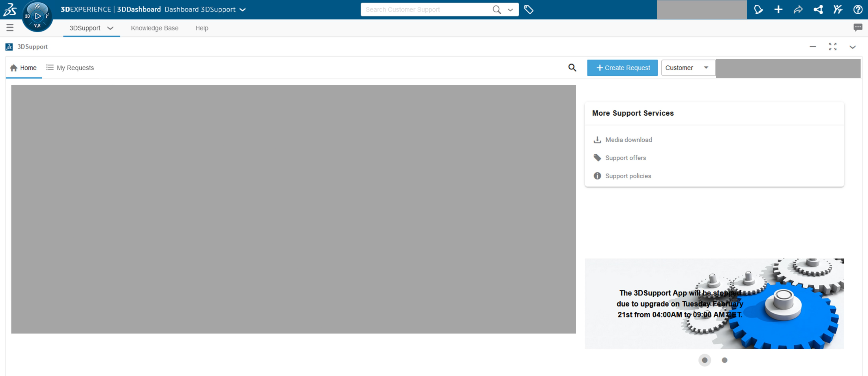Image resolution: width=868 pixels, height=376 pixels.
Task: Click the My Requests list icon
Action: click(x=50, y=67)
